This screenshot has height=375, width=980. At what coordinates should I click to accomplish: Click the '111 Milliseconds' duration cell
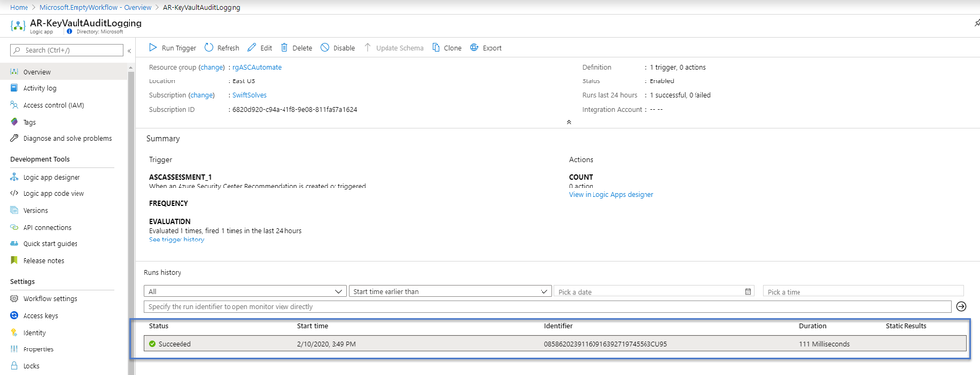pos(824,344)
